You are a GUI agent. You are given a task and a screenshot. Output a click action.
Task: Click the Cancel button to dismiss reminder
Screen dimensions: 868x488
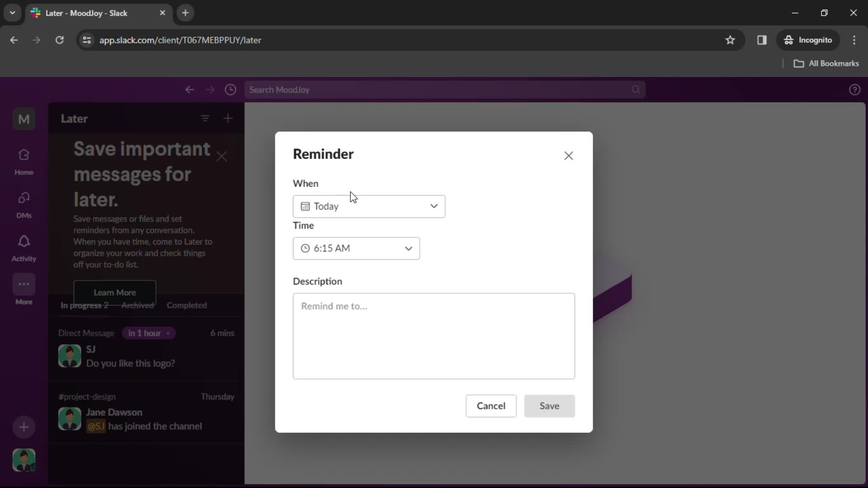coord(491,406)
